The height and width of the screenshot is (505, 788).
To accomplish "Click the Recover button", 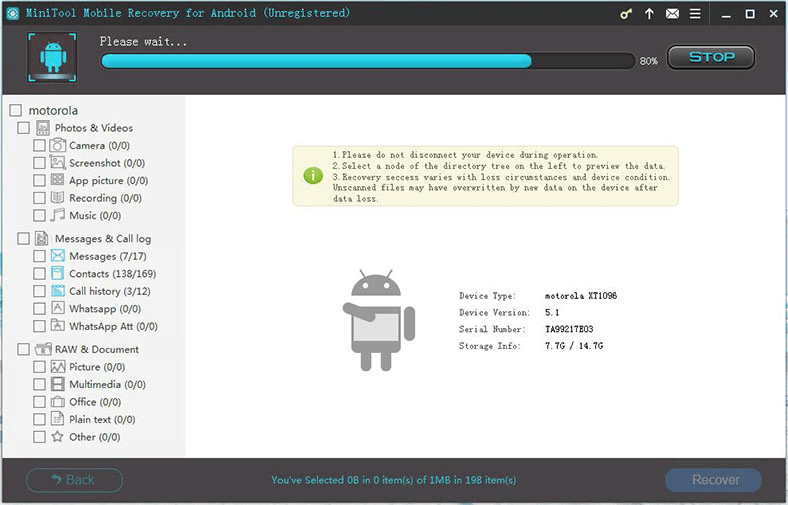I will click(714, 480).
